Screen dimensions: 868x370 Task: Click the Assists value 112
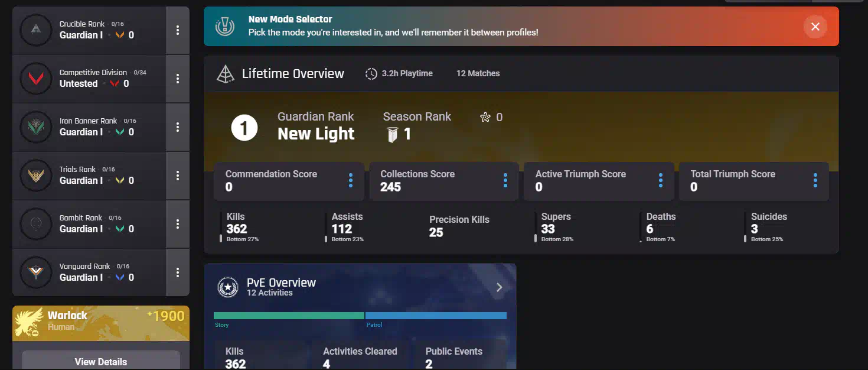342,229
